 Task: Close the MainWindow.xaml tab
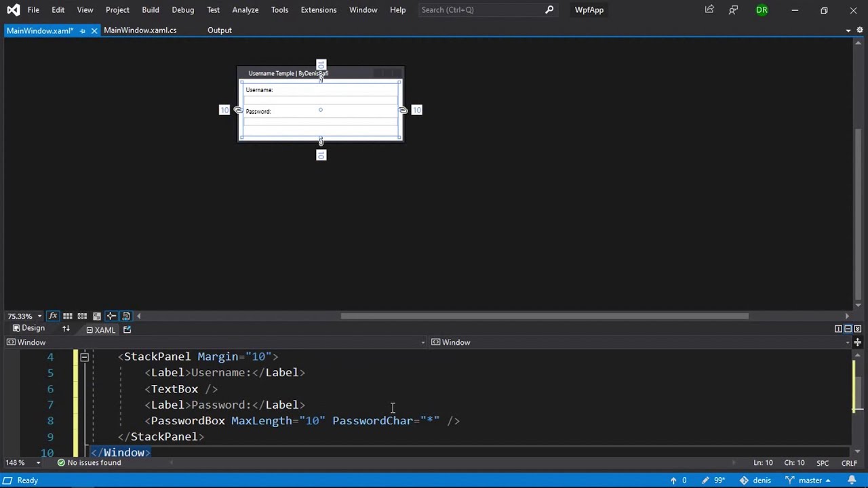click(94, 30)
